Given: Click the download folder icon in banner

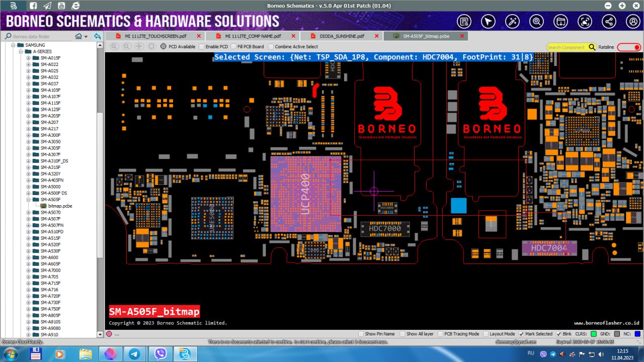Looking at the screenshot, I should point(561,22).
